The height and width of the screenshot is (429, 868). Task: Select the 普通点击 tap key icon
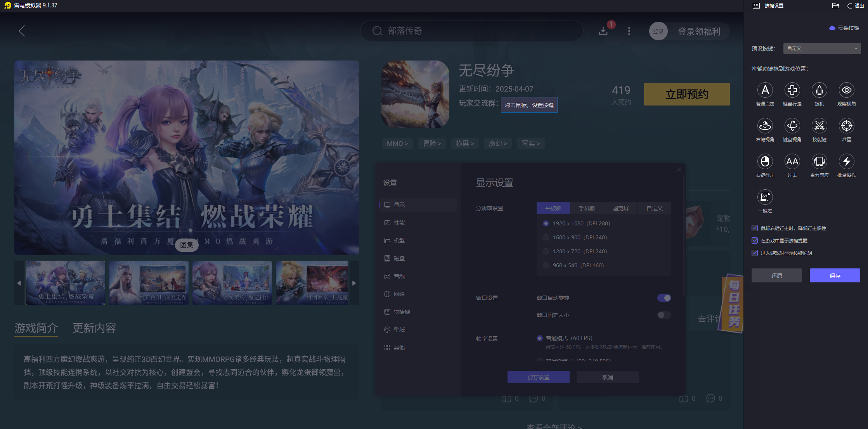(765, 90)
